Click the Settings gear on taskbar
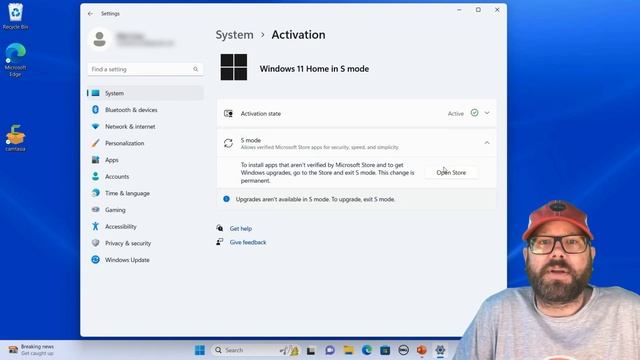The height and width of the screenshot is (360, 640). pos(440,350)
